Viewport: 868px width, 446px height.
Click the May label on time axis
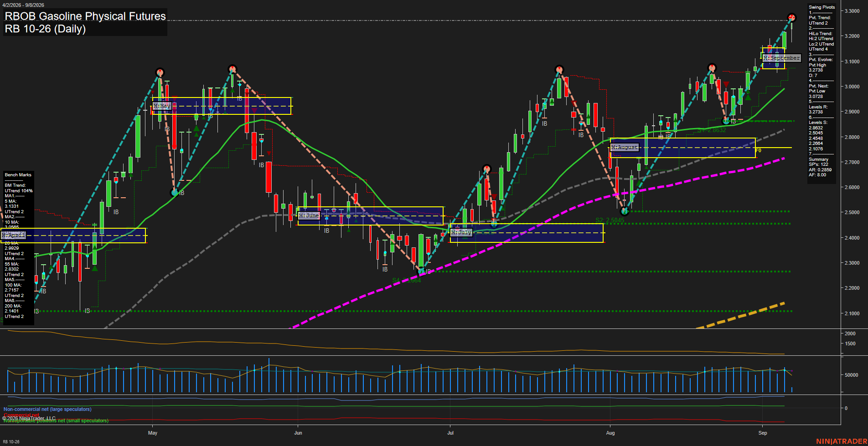click(153, 433)
